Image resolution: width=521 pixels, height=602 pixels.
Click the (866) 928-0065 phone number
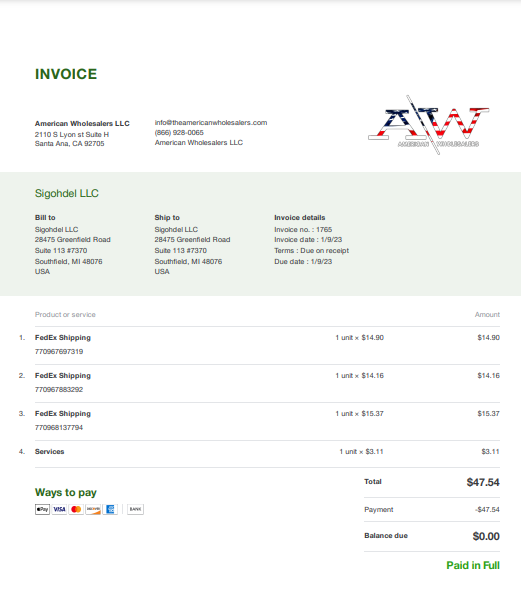(x=179, y=132)
